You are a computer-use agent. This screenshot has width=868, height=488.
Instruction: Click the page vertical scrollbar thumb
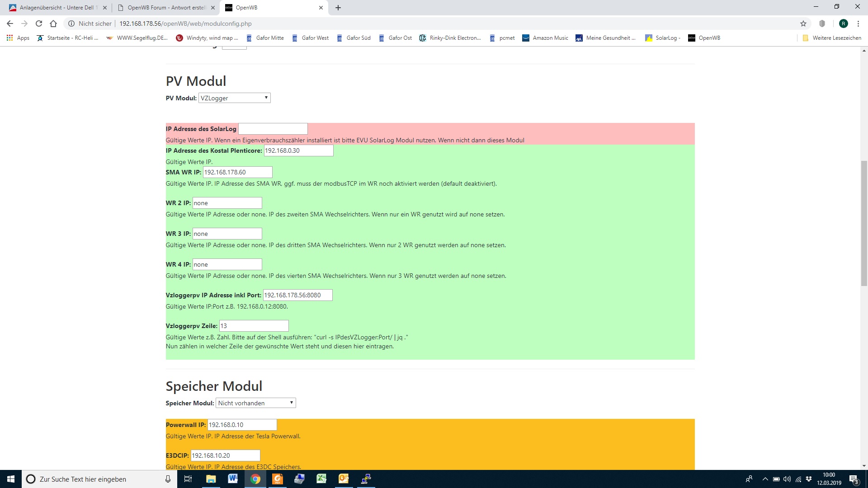(x=864, y=223)
